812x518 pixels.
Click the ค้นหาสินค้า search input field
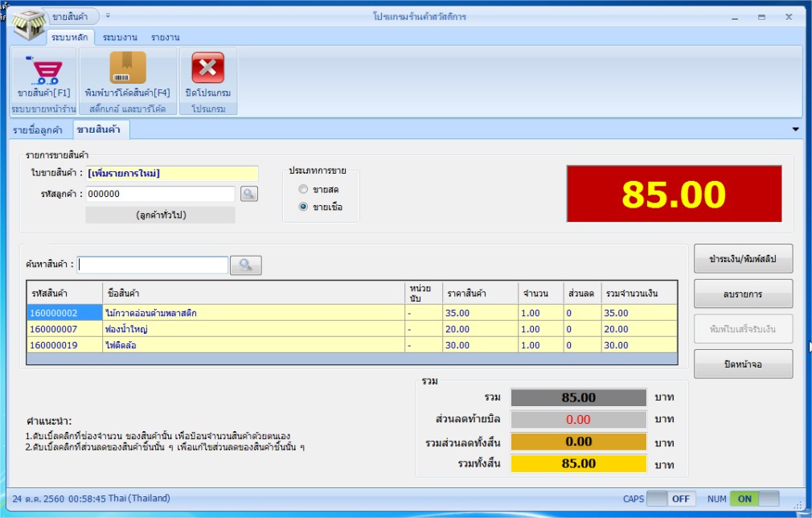coord(153,265)
